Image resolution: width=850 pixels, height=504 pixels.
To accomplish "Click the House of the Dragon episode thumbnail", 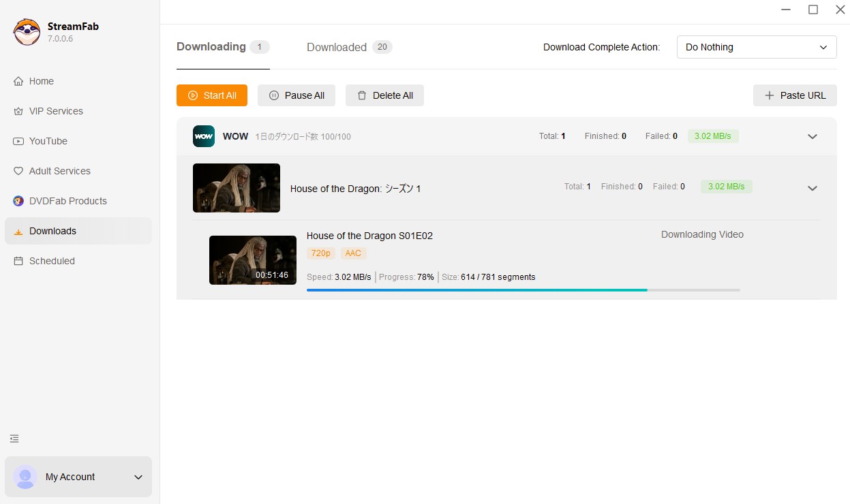I will click(x=252, y=259).
